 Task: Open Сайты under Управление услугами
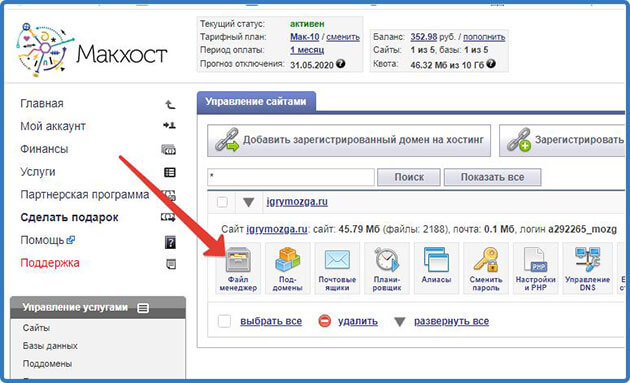click(36, 328)
